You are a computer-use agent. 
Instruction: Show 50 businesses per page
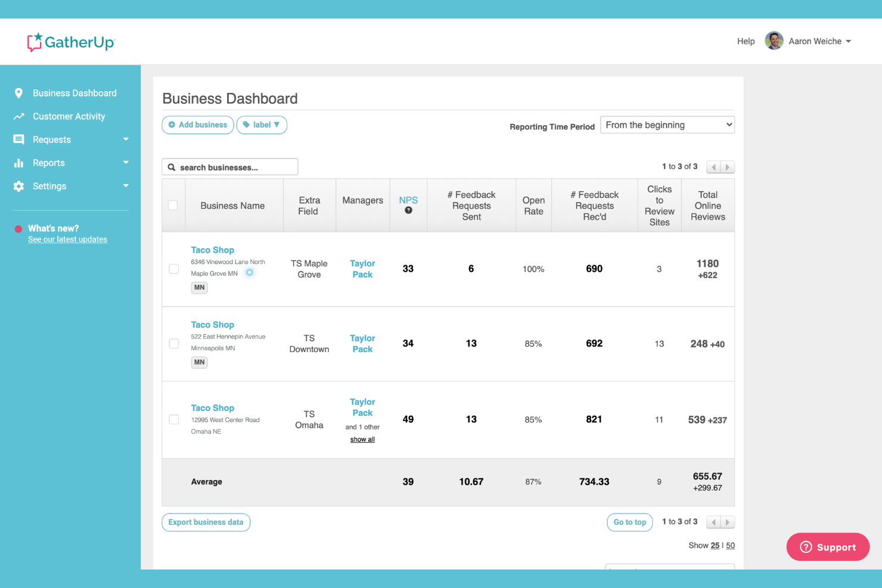(731, 546)
